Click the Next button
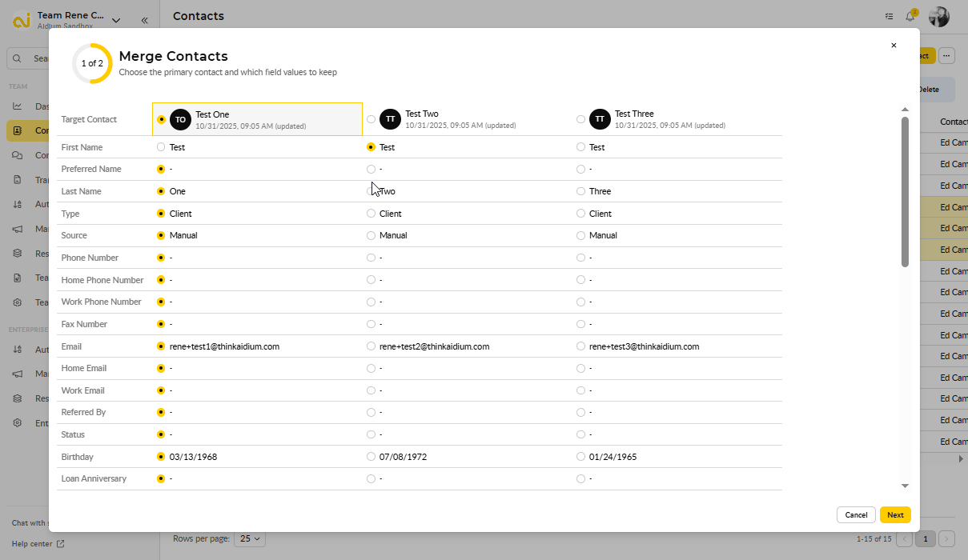The image size is (968, 560). click(x=895, y=514)
